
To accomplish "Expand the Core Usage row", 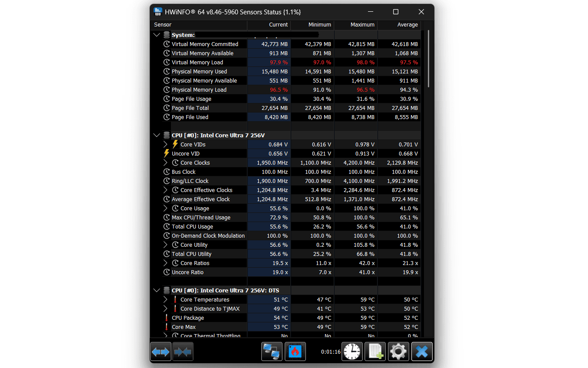I will click(x=165, y=209).
